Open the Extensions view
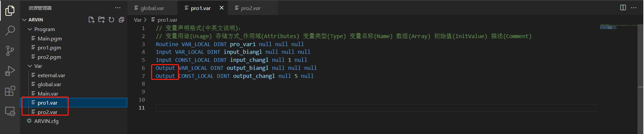 (10, 91)
